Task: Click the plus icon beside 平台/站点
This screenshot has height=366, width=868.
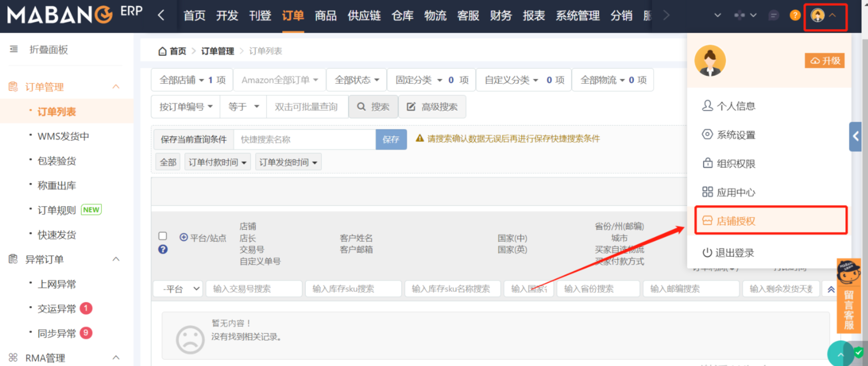Action: [183, 237]
